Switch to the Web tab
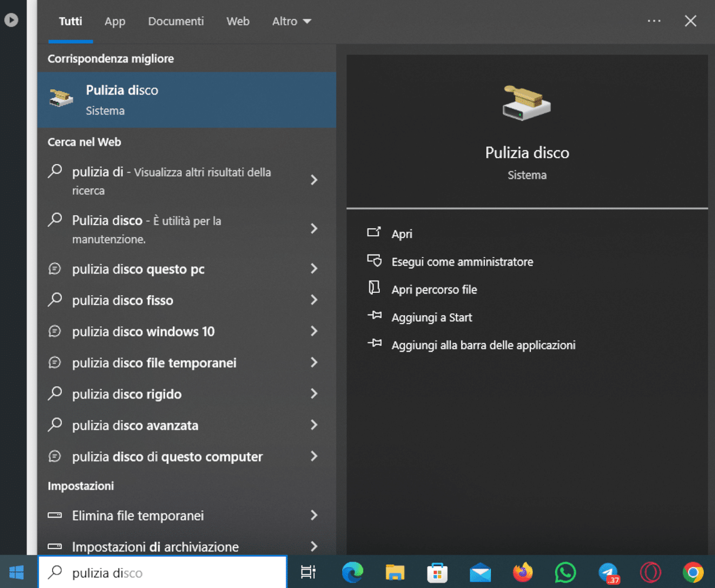The image size is (715, 588). 238,21
